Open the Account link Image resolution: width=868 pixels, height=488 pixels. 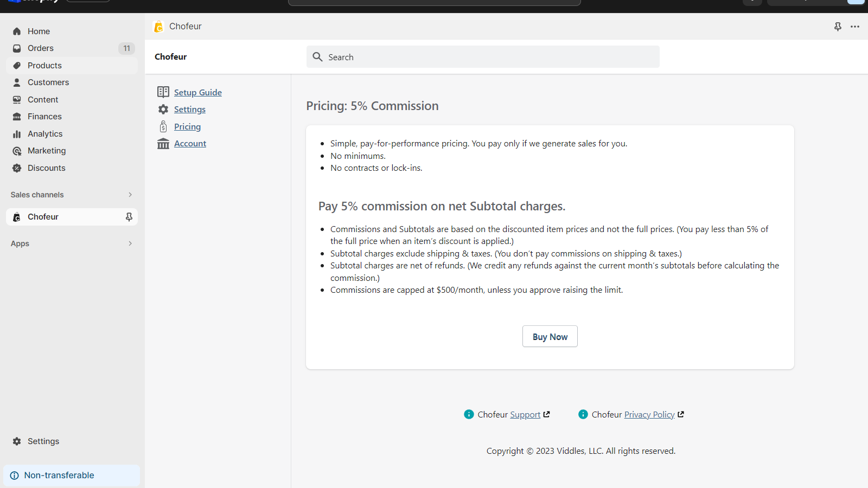[x=190, y=144]
